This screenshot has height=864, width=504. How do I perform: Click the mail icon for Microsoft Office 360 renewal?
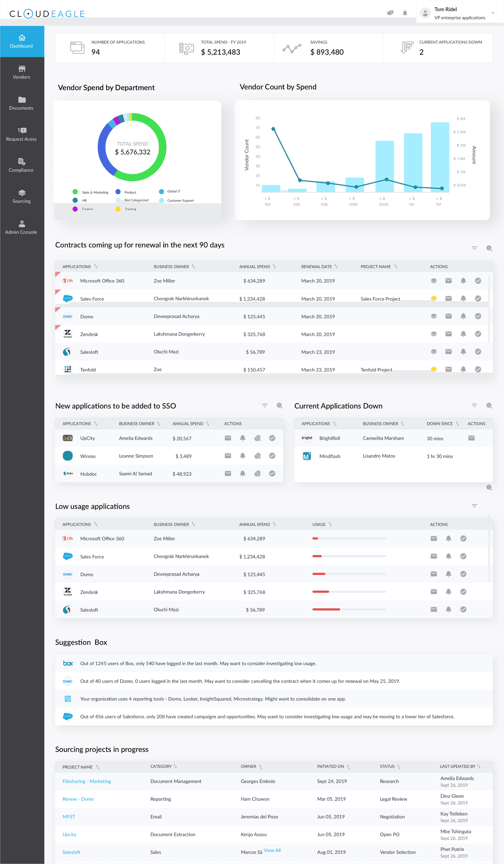pyautogui.click(x=448, y=281)
